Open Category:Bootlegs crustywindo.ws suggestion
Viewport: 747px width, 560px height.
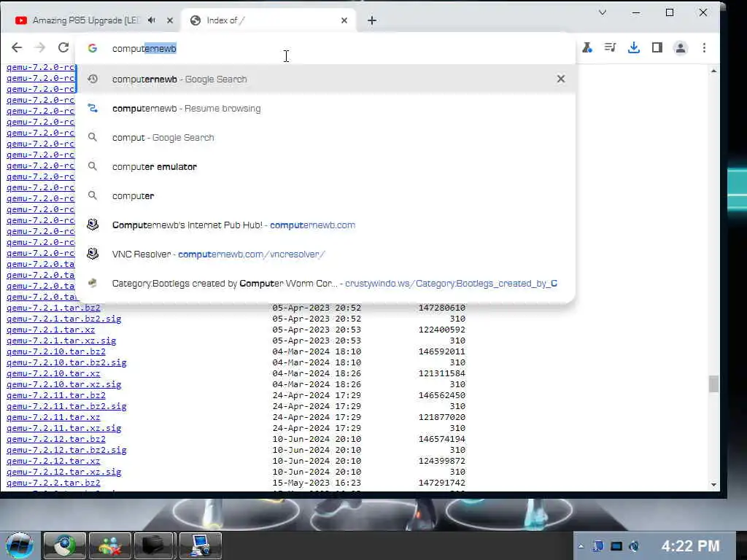pos(325,284)
